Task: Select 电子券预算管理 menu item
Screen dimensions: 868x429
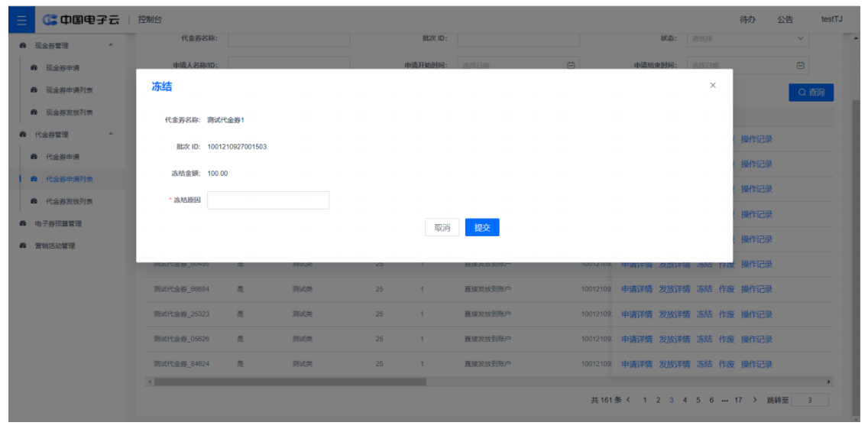Action: (x=58, y=223)
